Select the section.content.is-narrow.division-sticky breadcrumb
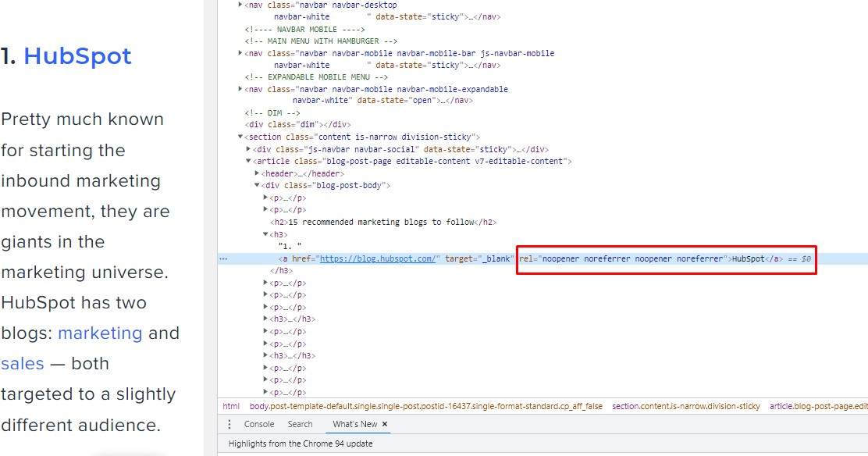The width and height of the screenshot is (868, 456). tap(686, 406)
